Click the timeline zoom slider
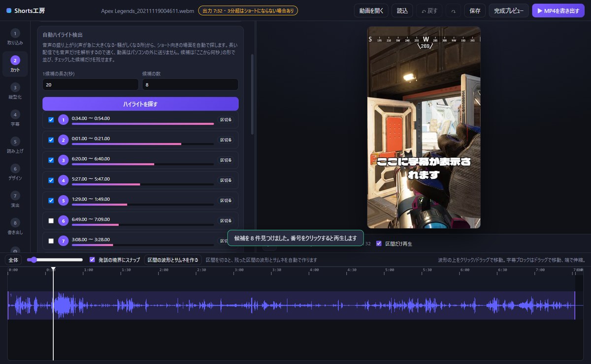 pyautogui.click(x=55, y=260)
